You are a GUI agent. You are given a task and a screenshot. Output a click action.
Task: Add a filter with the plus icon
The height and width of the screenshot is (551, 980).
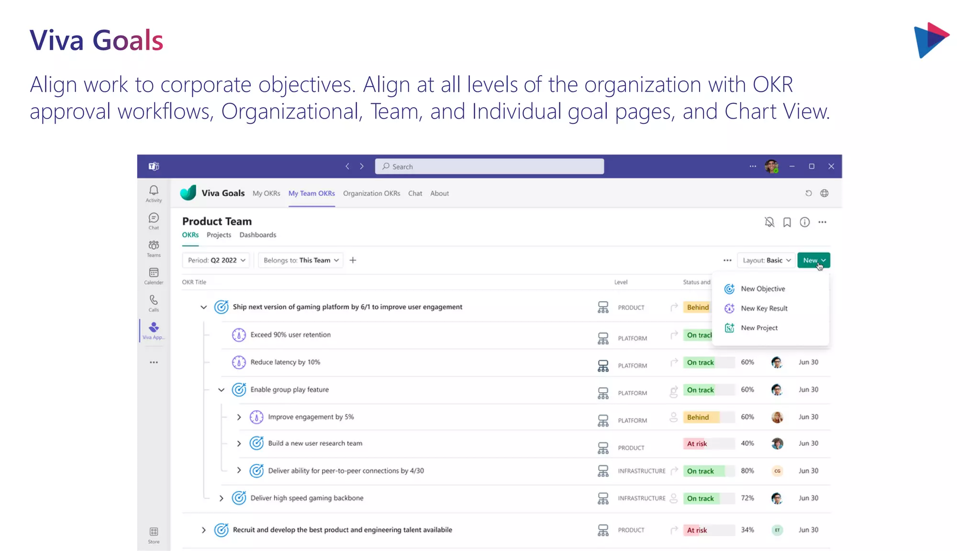353,260
